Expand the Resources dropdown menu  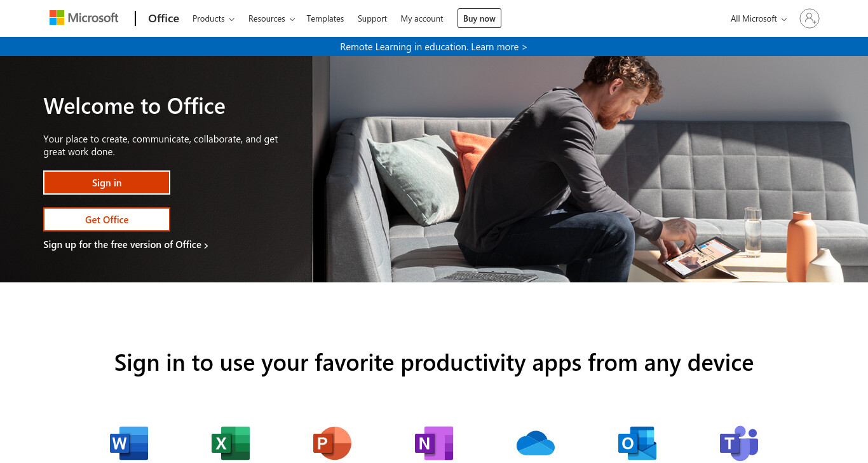pos(271,18)
